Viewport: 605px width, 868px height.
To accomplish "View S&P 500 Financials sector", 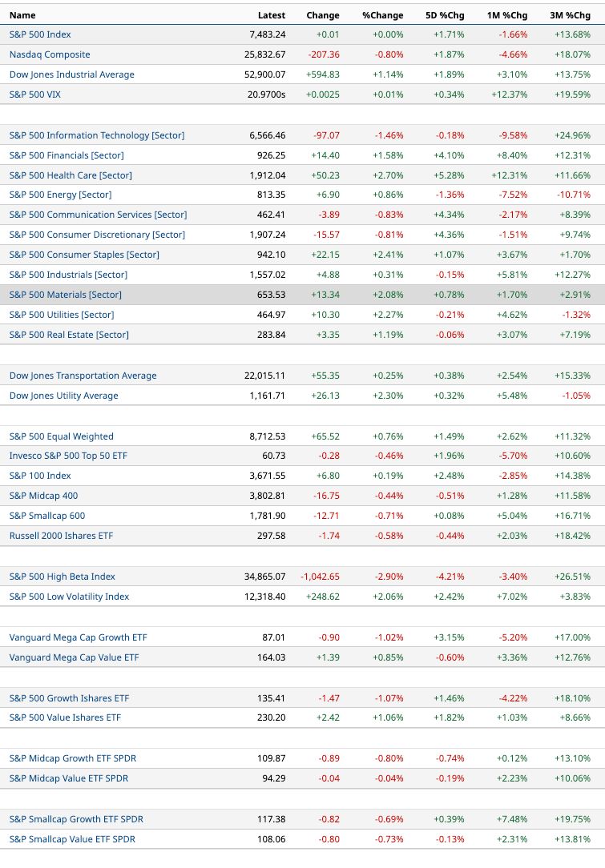I will (x=67, y=155).
